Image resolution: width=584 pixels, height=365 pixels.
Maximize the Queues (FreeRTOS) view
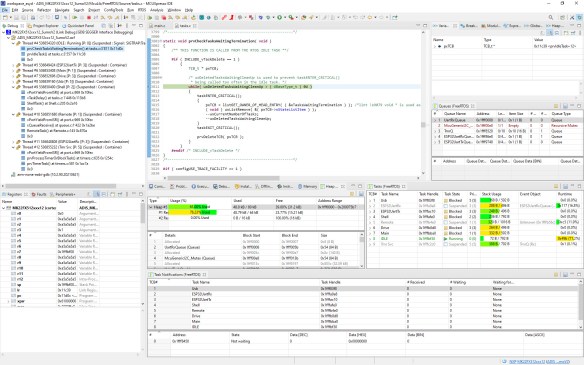[x=579, y=106]
